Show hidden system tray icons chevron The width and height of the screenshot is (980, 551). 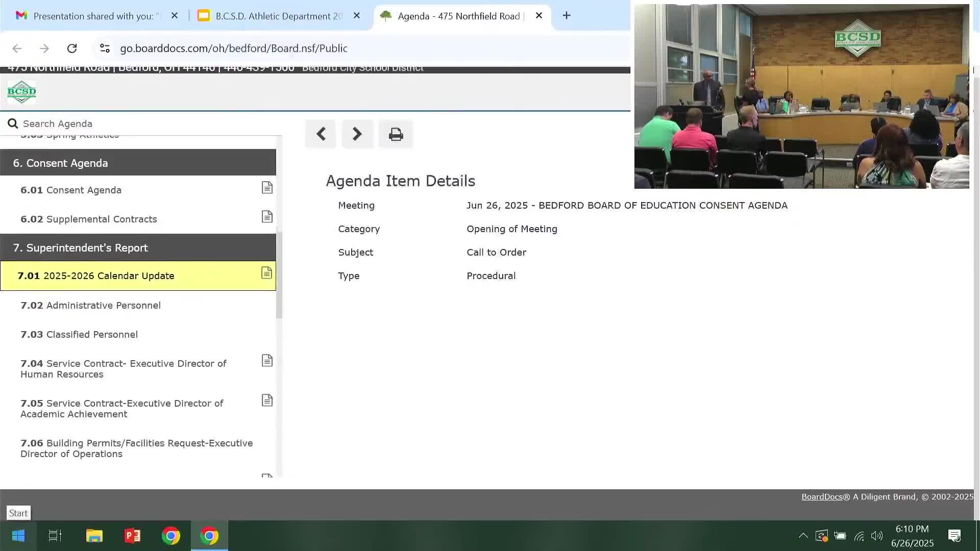(803, 536)
